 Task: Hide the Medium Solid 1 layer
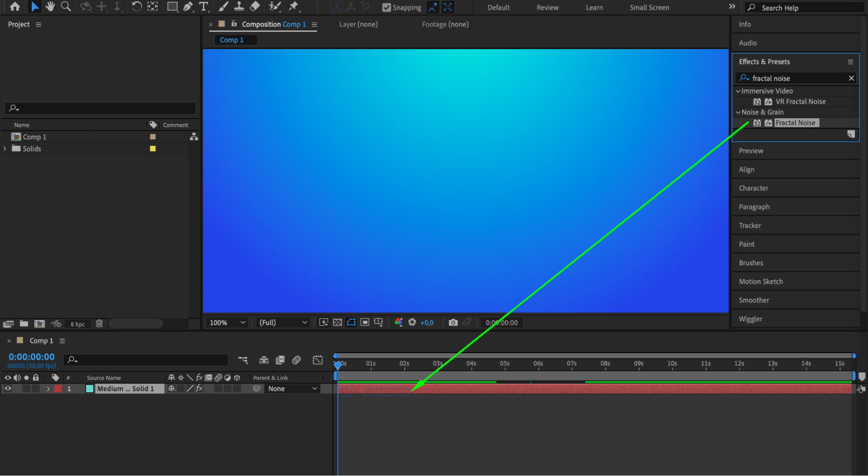coord(8,389)
